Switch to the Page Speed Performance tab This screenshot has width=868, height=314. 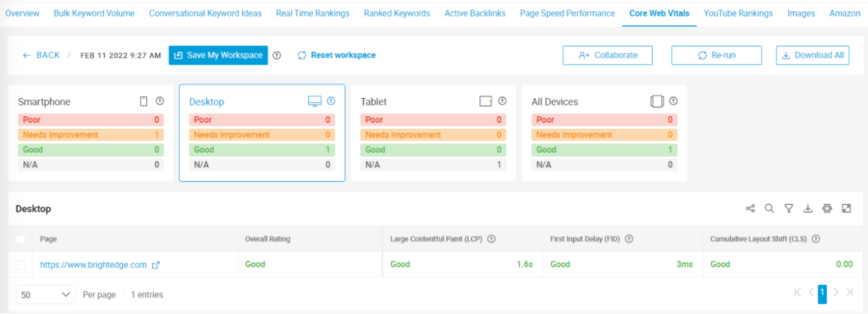[x=567, y=13]
